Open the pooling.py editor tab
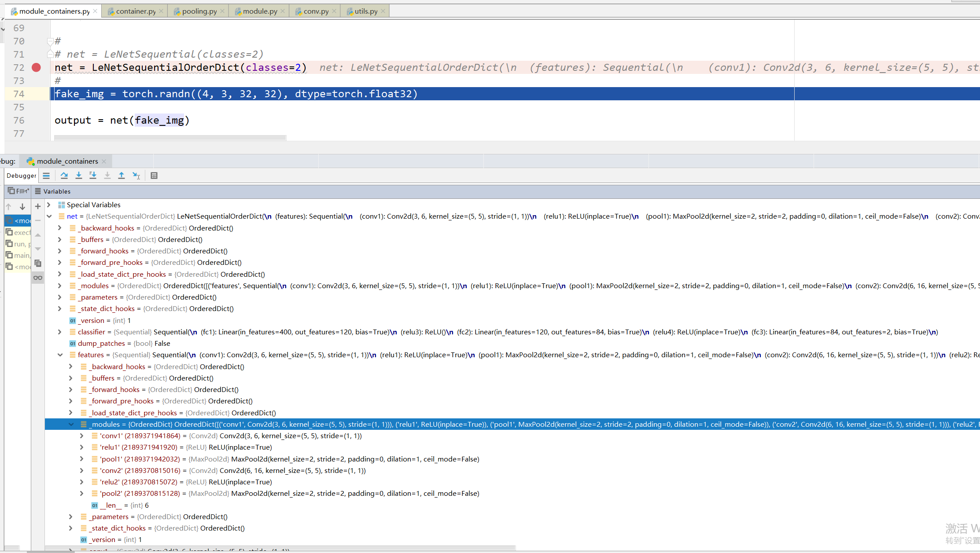 click(x=199, y=11)
